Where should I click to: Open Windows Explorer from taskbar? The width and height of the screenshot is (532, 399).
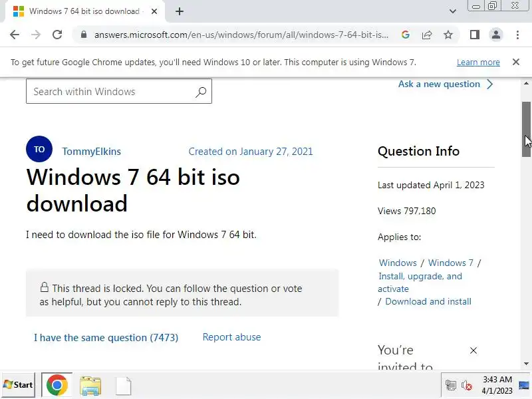[90, 386]
